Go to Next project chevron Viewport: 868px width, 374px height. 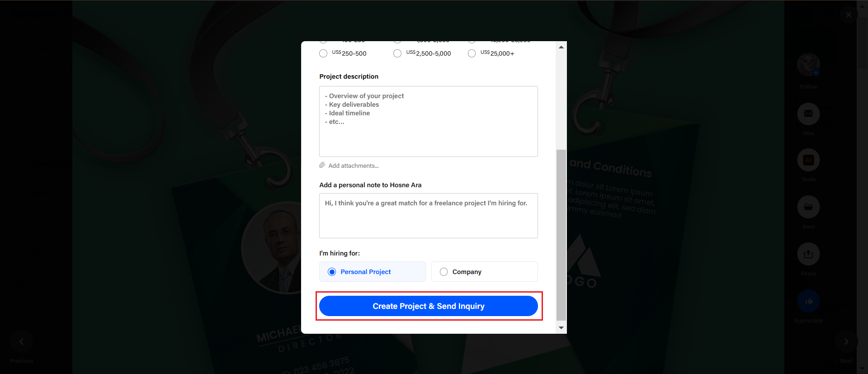tap(846, 341)
